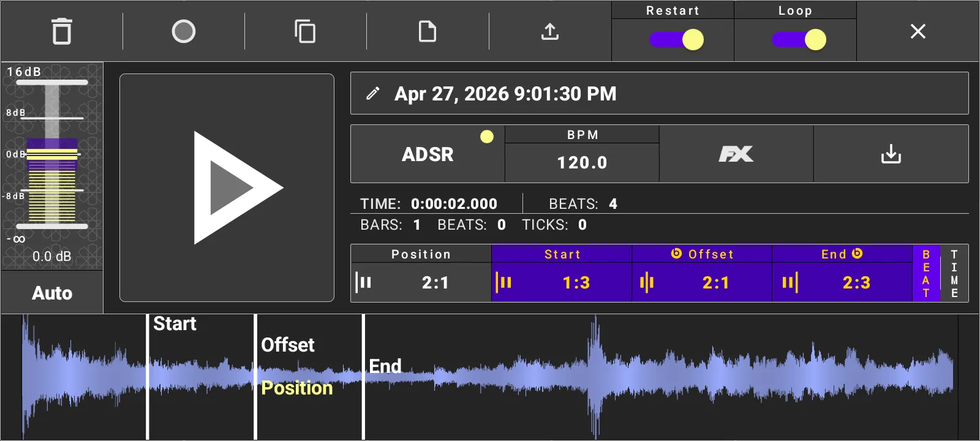Screen dimensions: 980x441
Task: Click the yellow Position label in waveform
Action: pyautogui.click(x=297, y=388)
